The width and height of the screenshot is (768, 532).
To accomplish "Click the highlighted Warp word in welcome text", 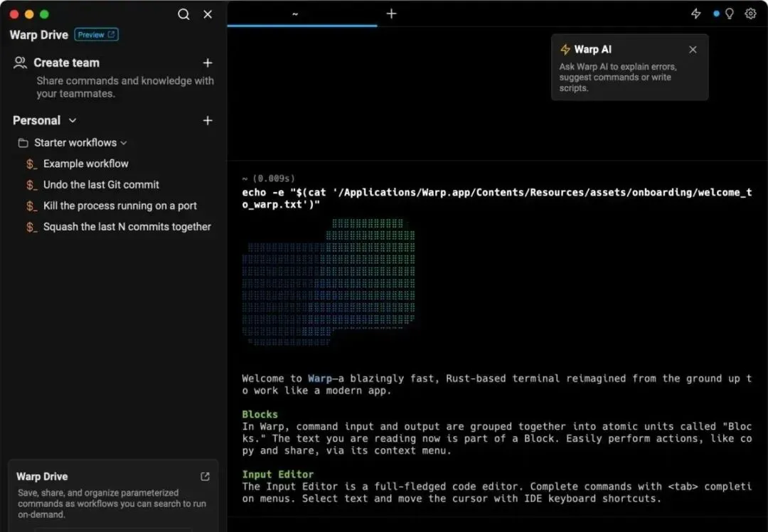I will point(320,378).
